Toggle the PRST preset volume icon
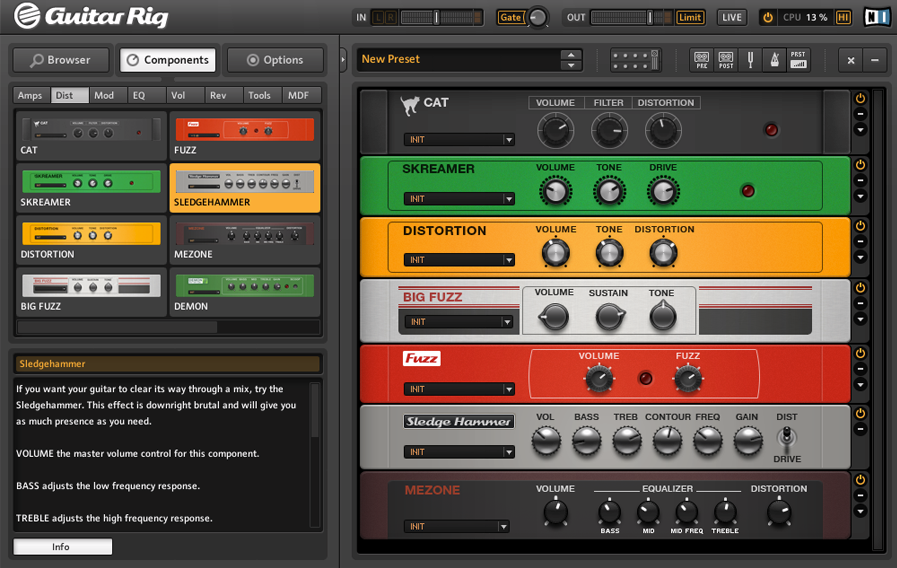 coord(798,59)
